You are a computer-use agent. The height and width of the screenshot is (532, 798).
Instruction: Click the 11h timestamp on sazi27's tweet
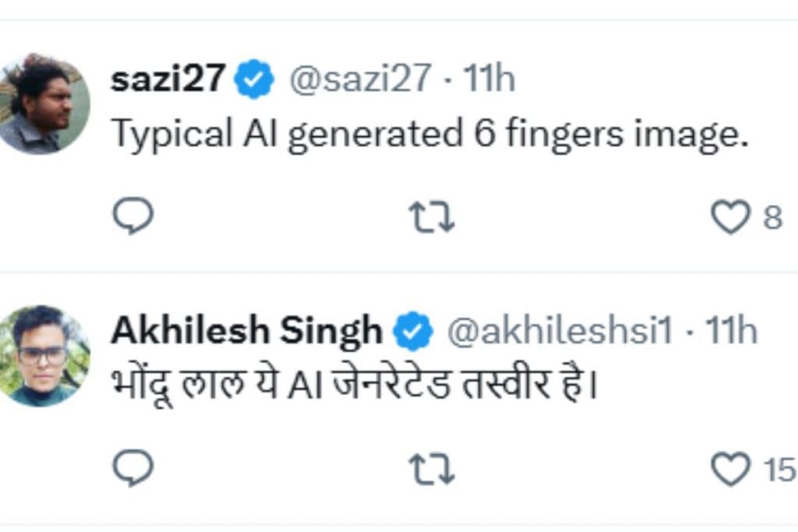tap(489, 79)
